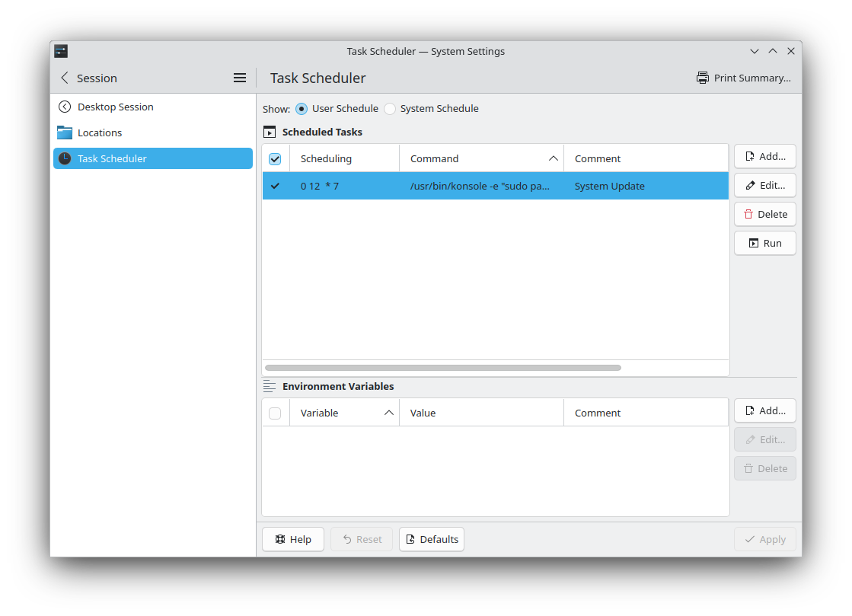Click the Print Summary printer icon
Image resolution: width=852 pixels, height=616 pixels.
703,78
